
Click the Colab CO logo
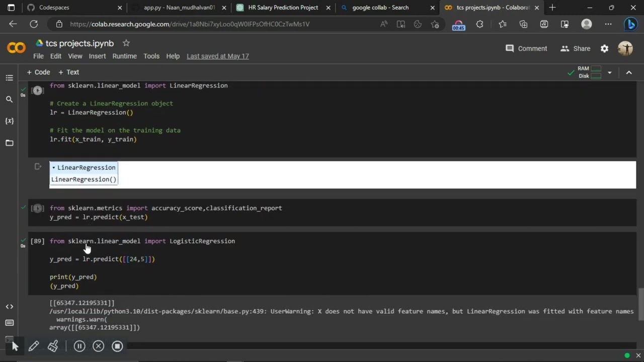(16, 48)
